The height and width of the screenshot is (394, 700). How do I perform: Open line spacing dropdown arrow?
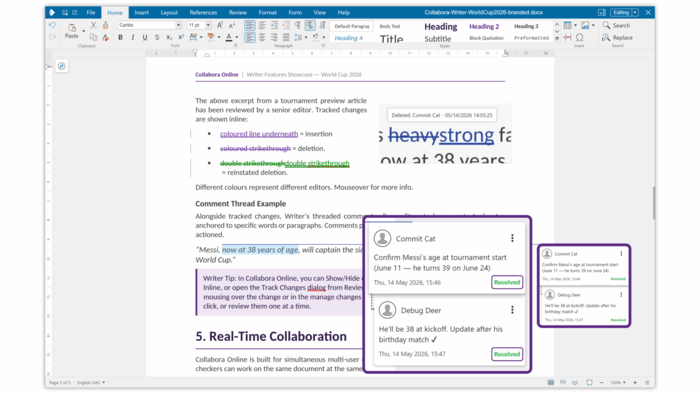click(306, 37)
